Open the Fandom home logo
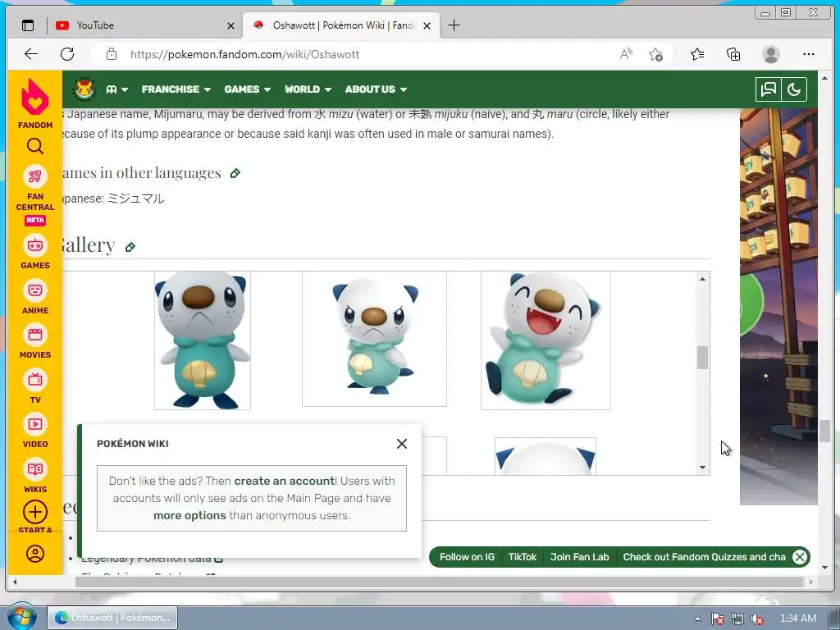 34,103
